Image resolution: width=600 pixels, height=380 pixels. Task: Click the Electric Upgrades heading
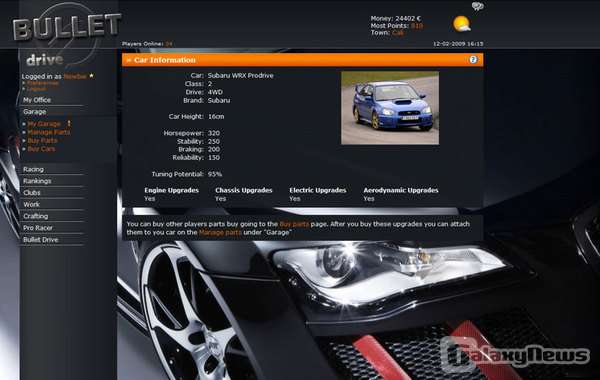(x=318, y=190)
